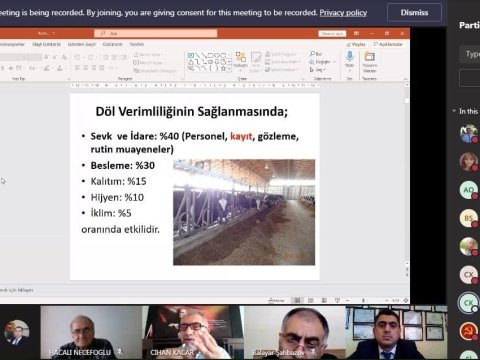Screen dimensions: 480x360
Task: Center text in paragraph group
Action: point(86,68)
